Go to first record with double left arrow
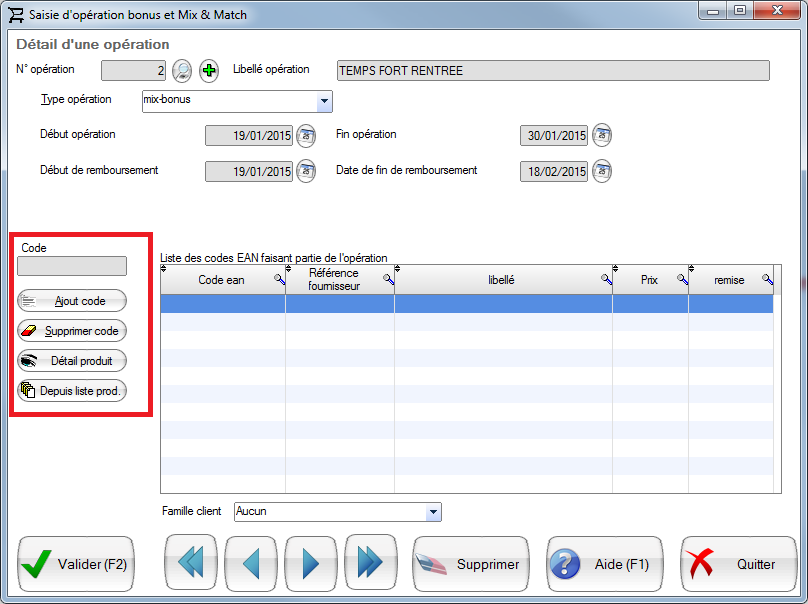808x604 pixels. [x=191, y=563]
